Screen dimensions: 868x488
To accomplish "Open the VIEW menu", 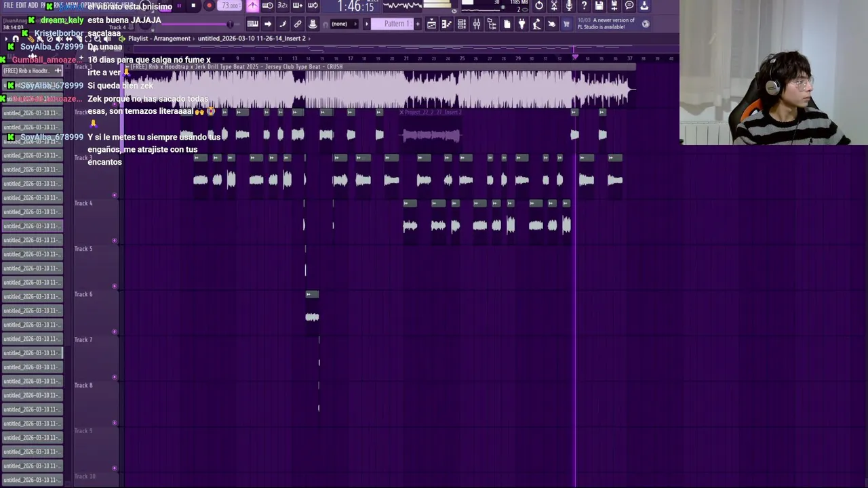I will click(72, 5).
